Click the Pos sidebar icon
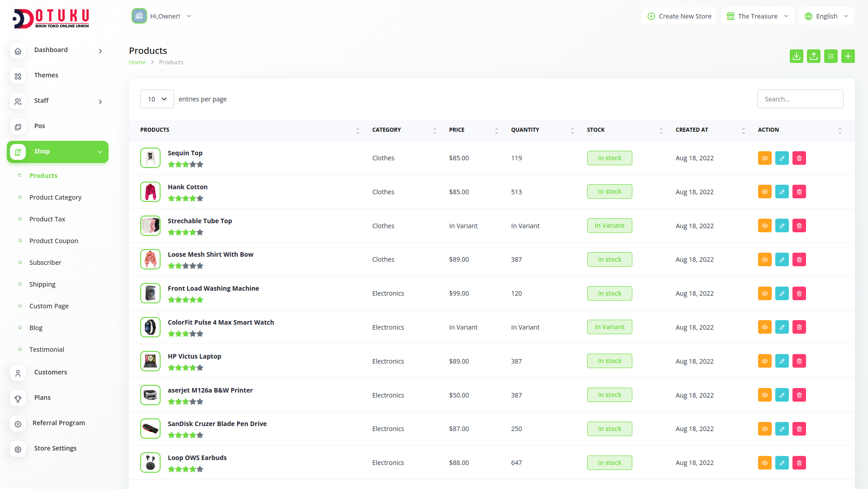868x489 pixels. [x=18, y=127]
